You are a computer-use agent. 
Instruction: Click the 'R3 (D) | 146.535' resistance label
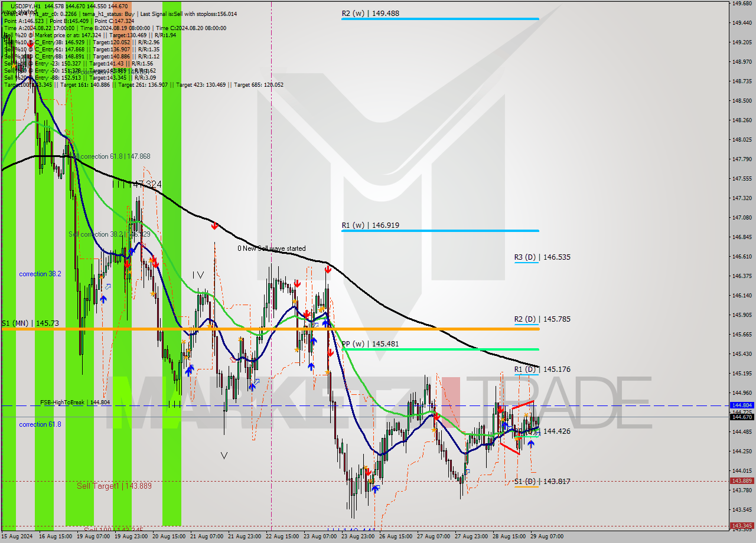542,257
